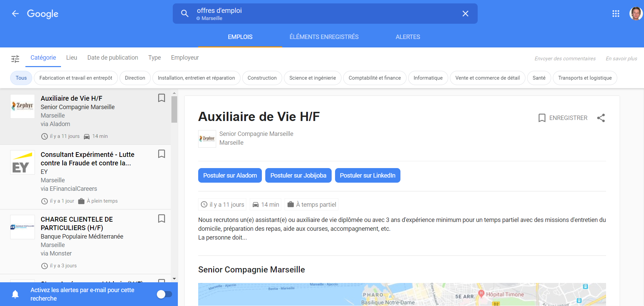This screenshot has width=644, height=306.
Task: Select the Tous category chip
Action: coord(21,78)
